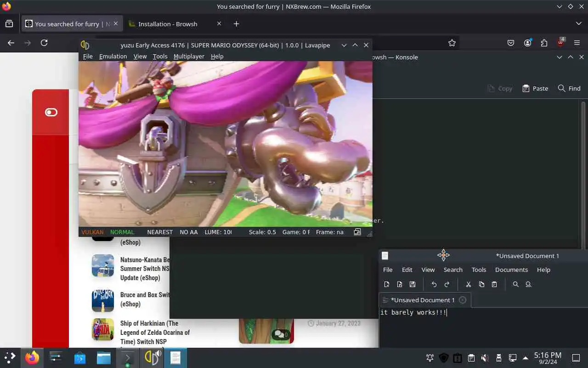Go back in Firefox history
This screenshot has height=368, width=588.
coord(11,43)
